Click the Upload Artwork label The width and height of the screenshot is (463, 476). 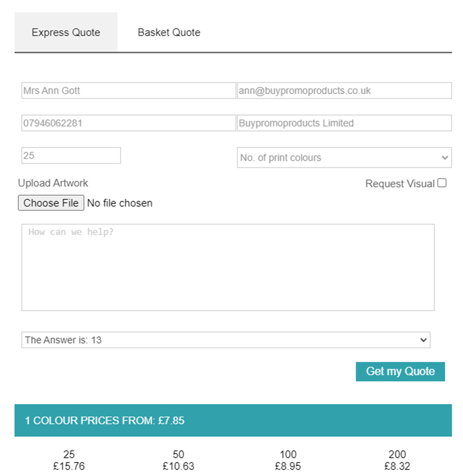pyautogui.click(x=53, y=183)
